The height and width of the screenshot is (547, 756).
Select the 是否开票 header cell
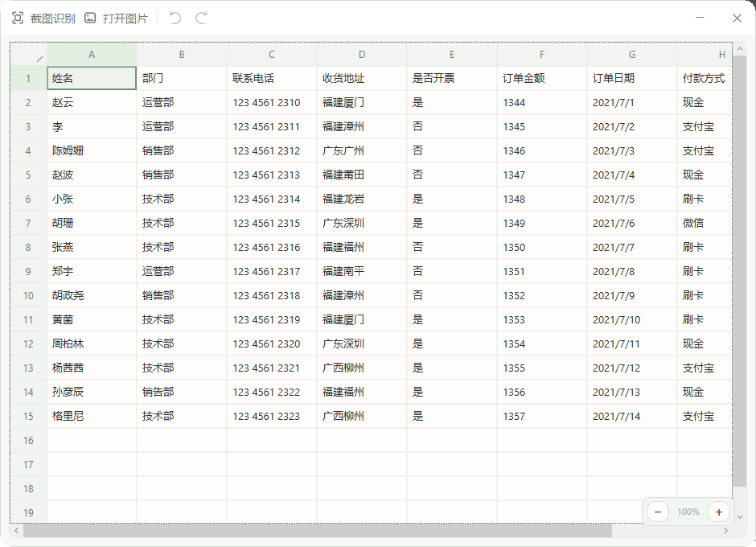(452, 78)
